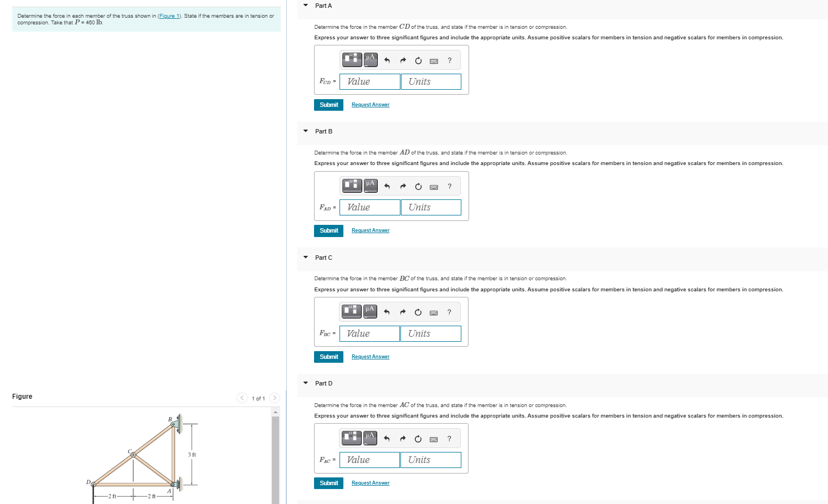Click Request Answer for Part A

point(370,104)
